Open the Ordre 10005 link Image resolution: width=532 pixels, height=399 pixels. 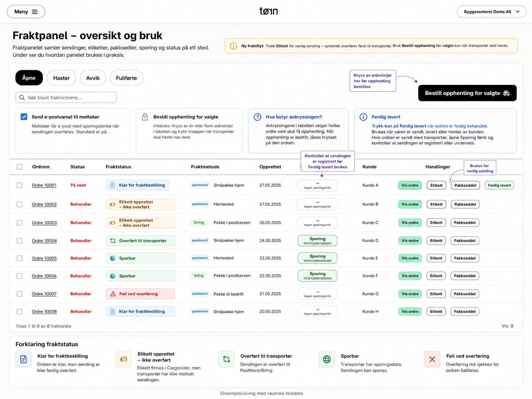[44, 258]
